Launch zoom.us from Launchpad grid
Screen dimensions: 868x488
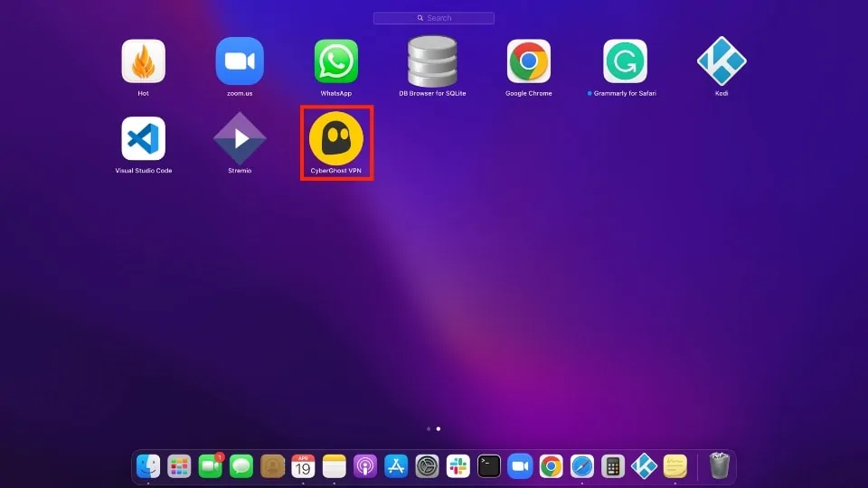point(240,61)
